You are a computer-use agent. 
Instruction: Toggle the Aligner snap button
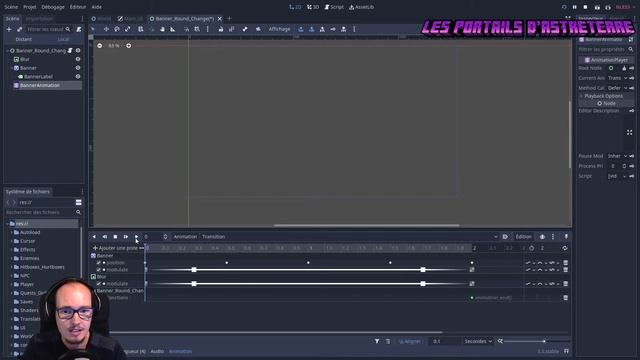[x=410, y=341]
